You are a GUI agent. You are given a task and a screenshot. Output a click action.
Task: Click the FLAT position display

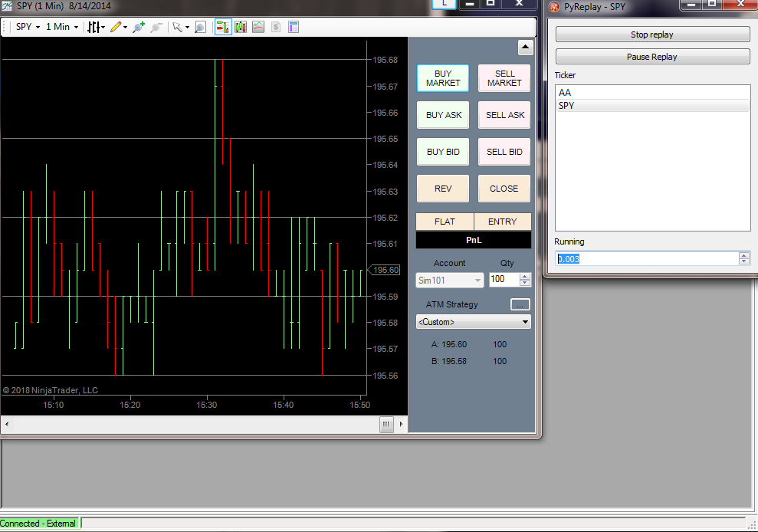445,222
